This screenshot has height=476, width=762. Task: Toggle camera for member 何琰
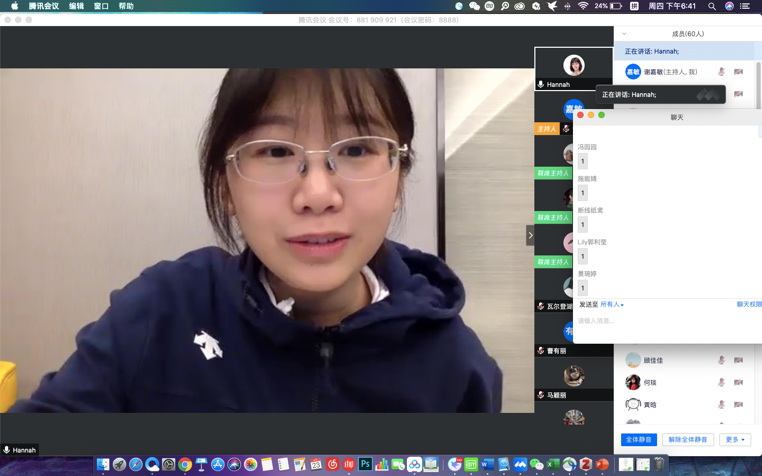(x=738, y=382)
